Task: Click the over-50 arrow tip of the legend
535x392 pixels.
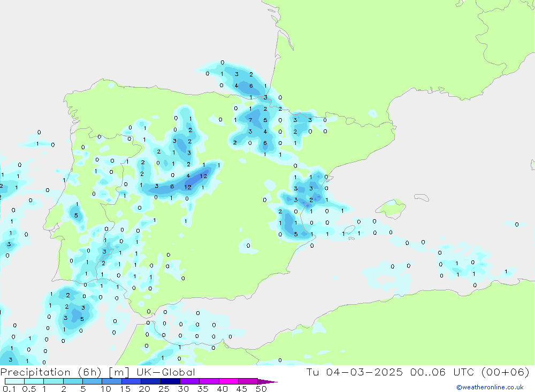Action: (267, 381)
